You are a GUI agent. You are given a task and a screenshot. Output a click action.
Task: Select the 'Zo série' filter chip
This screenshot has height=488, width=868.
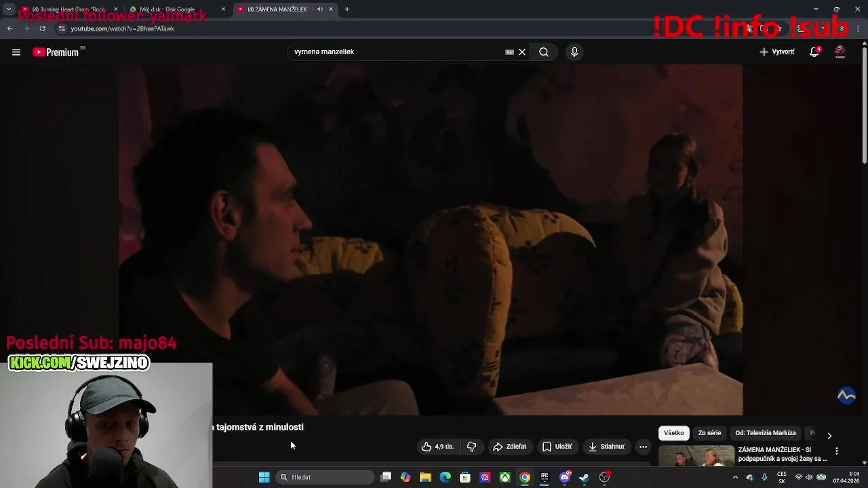(709, 433)
